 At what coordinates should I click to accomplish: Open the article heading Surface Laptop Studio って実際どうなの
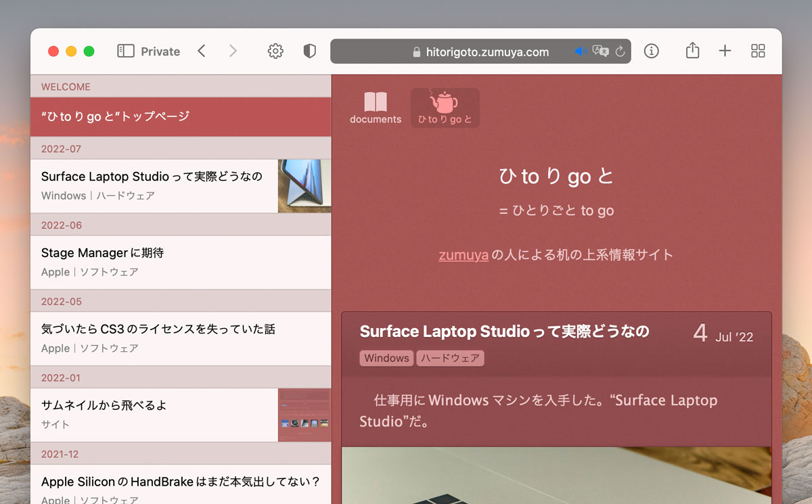click(x=504, y=331)
